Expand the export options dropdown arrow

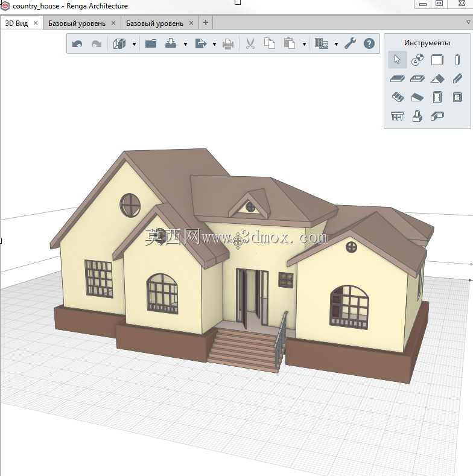(x=214, y=44)
